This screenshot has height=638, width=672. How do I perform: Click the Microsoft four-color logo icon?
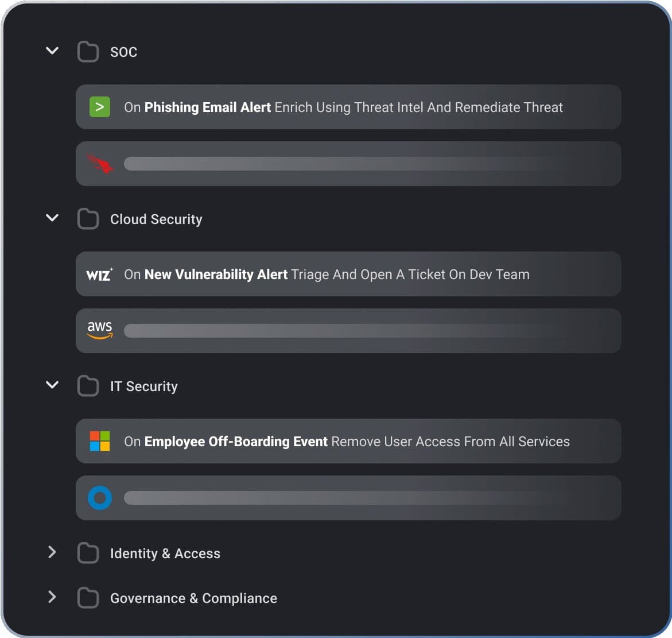click(x=100, y=441)
